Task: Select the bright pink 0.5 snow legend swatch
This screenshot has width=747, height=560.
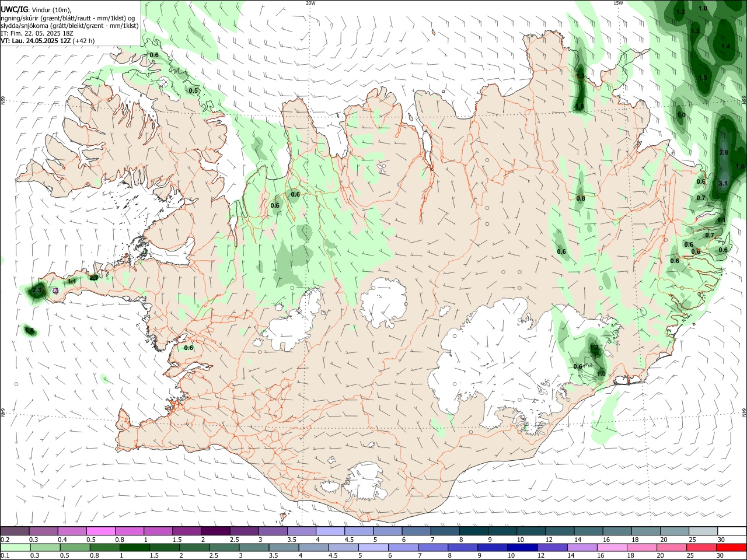Action: tap(100, 531)
